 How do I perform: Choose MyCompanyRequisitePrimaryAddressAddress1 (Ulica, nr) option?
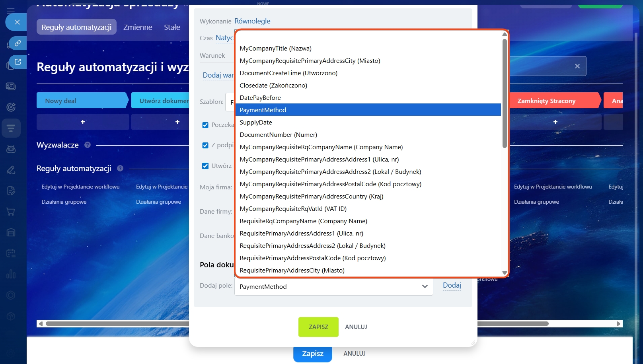pyautogui.click(x=368, y=160)
